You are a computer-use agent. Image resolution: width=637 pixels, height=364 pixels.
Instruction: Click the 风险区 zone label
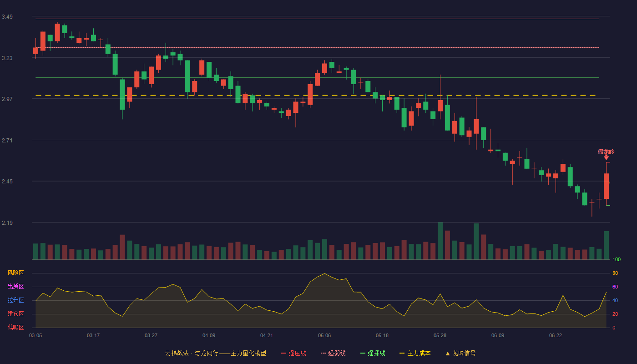pos(15,273)
